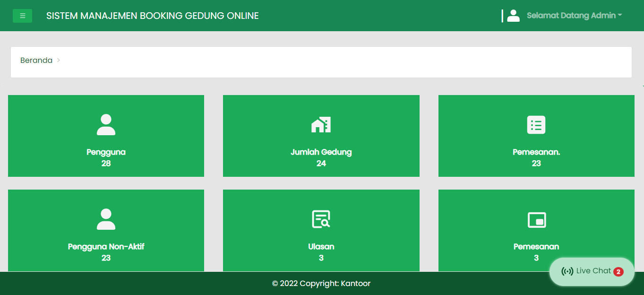This screenshot has height=295, width=644.
Task: Open the Ulasan card showing count 3
Action: pyautogui.click(x=321, y=230)
